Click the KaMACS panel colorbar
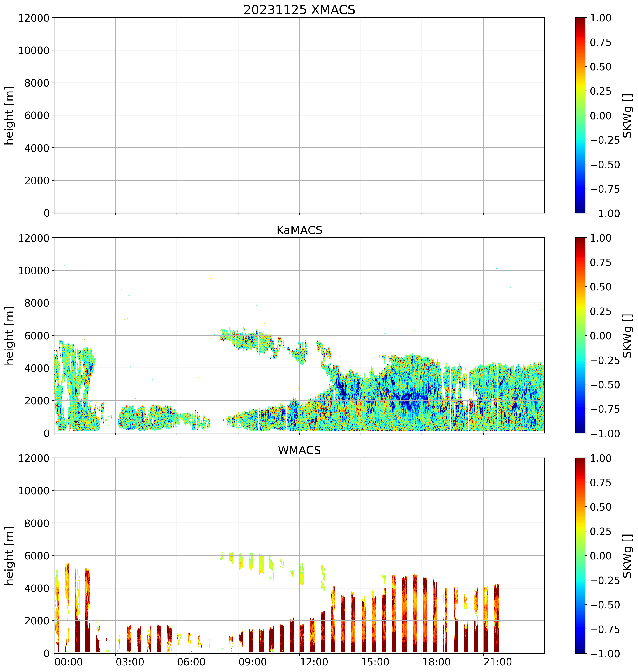 (x=580, y=335)
